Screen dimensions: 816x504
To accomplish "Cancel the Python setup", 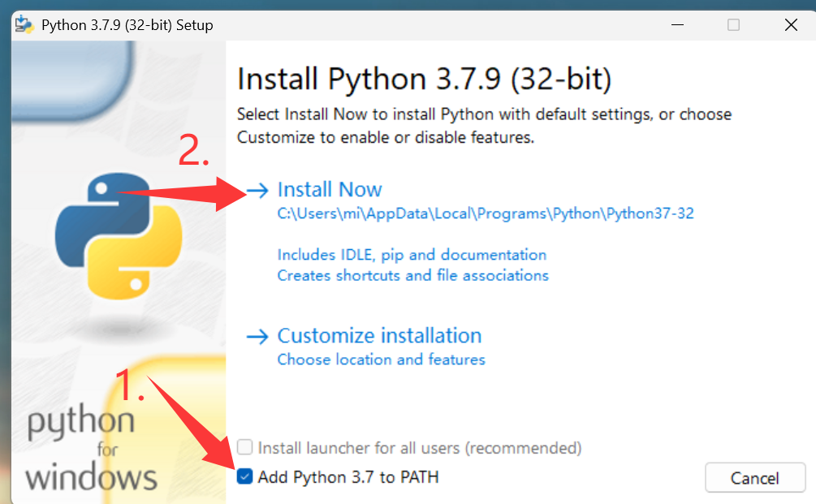I will pos(754,477).
